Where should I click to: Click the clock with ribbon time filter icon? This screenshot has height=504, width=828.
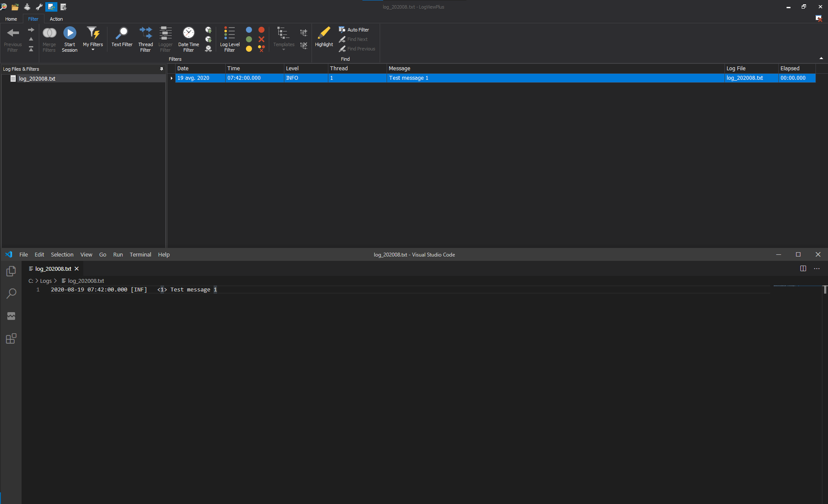(208, 49)
